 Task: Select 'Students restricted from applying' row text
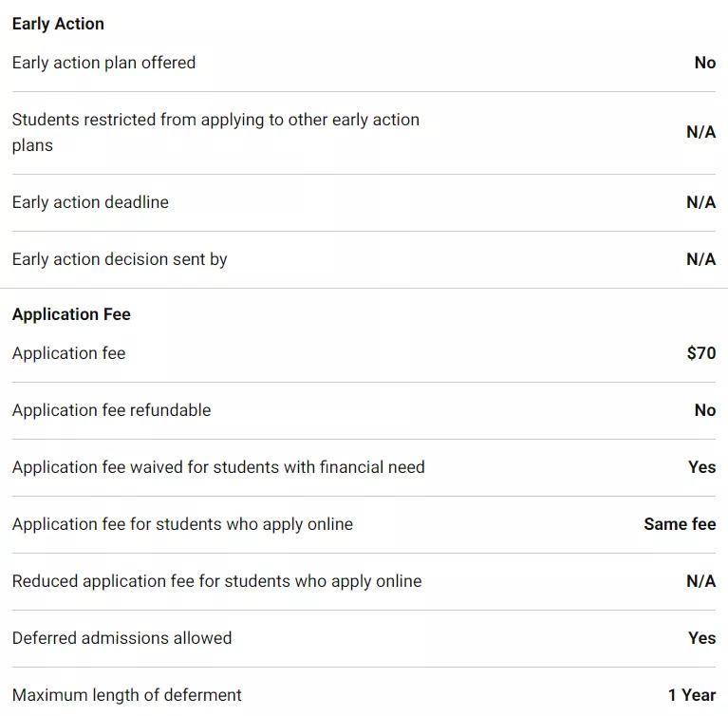tap(215, 132)
